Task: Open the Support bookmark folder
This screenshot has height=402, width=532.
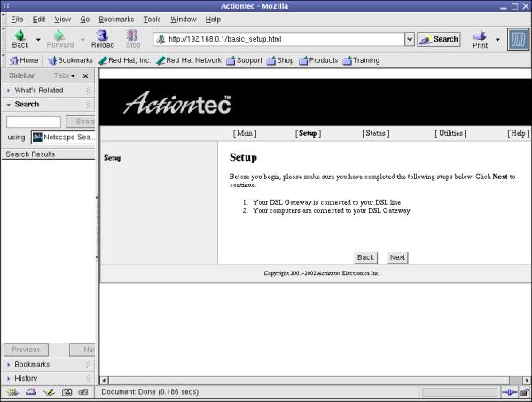Action: (x=244, y=60)
